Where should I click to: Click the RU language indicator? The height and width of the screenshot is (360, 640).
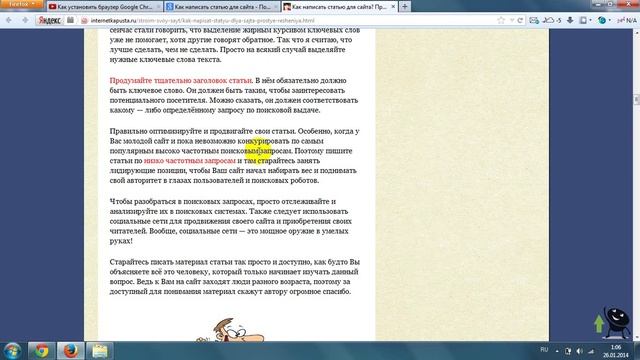point(544,350)
